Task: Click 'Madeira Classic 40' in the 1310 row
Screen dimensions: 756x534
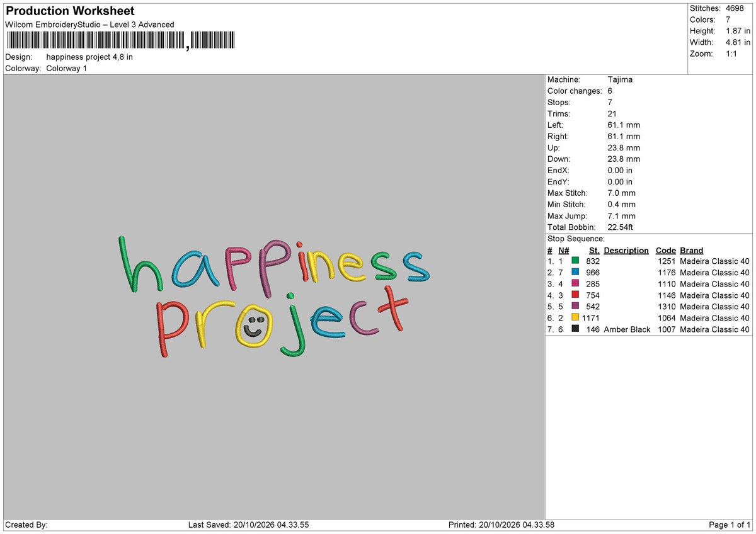Action: click(x=715, y=306)
